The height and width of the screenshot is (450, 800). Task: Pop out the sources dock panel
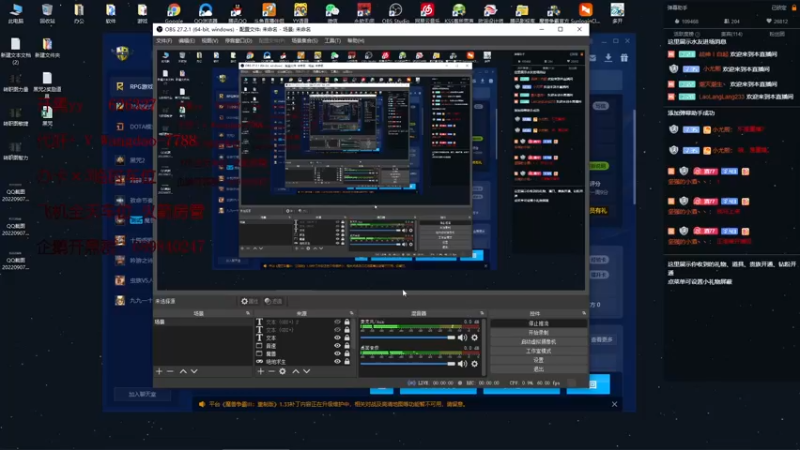point(352,313)
